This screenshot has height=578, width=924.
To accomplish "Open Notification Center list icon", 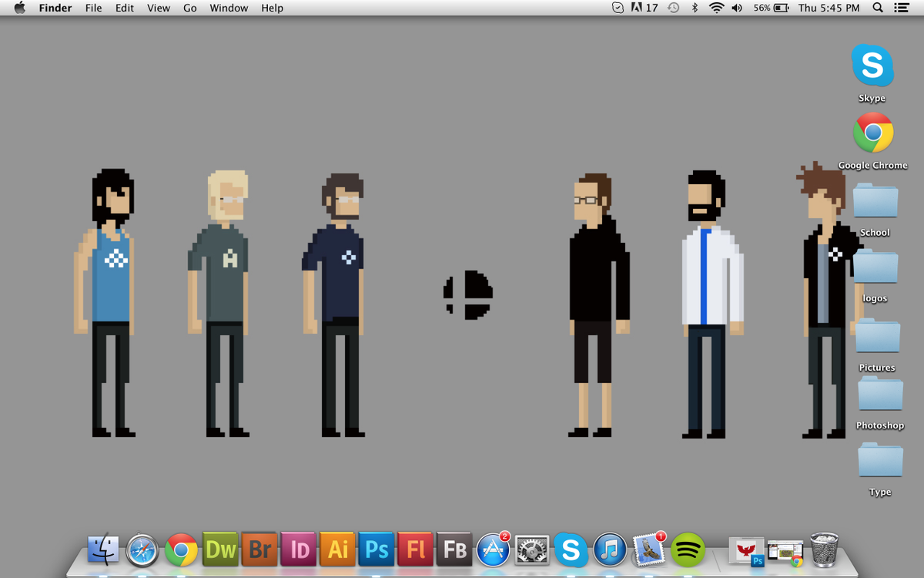I will pos(902,8).
